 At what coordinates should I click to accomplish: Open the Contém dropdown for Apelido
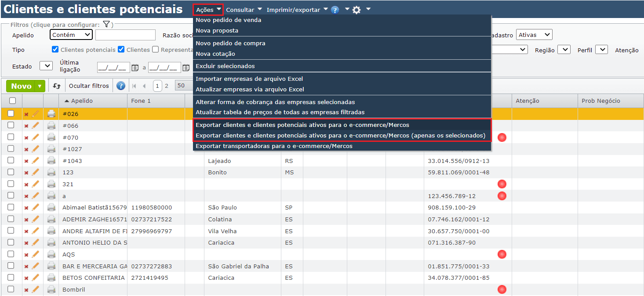[71, 35]
